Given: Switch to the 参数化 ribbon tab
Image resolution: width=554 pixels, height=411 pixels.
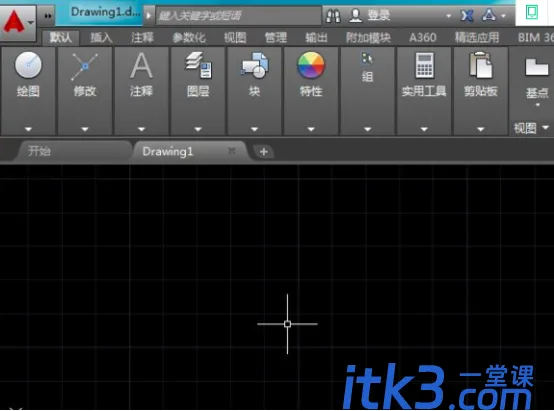Looking at the screenshot, I should coord(189,37).
